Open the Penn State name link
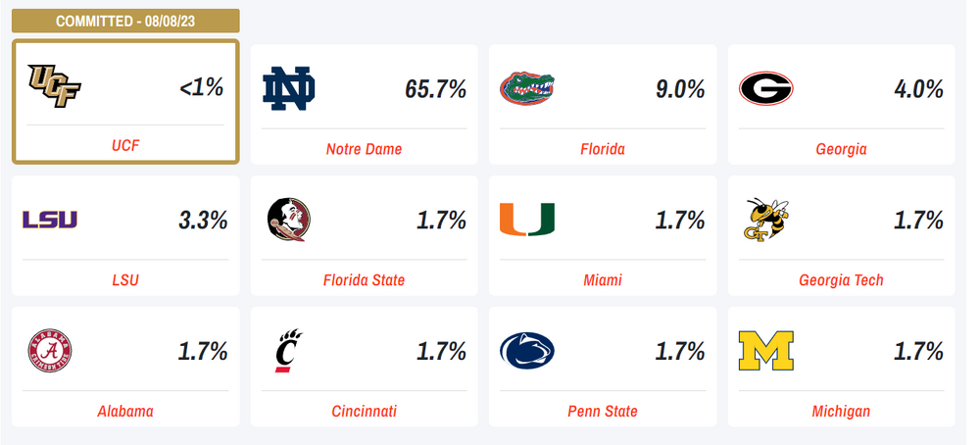This screenshot has width=980, height=445. pos(603,411)
